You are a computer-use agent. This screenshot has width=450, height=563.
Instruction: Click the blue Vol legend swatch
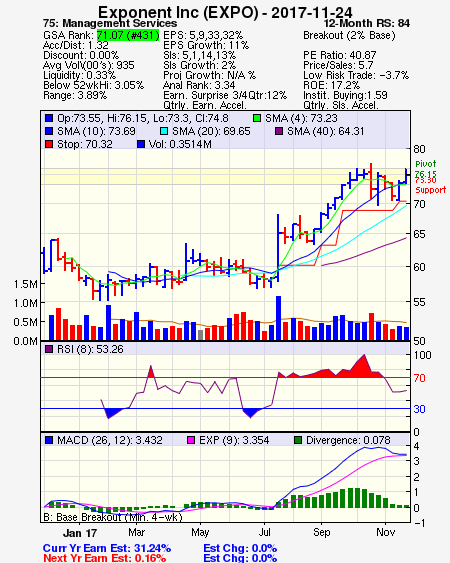(x=141, y=144)
